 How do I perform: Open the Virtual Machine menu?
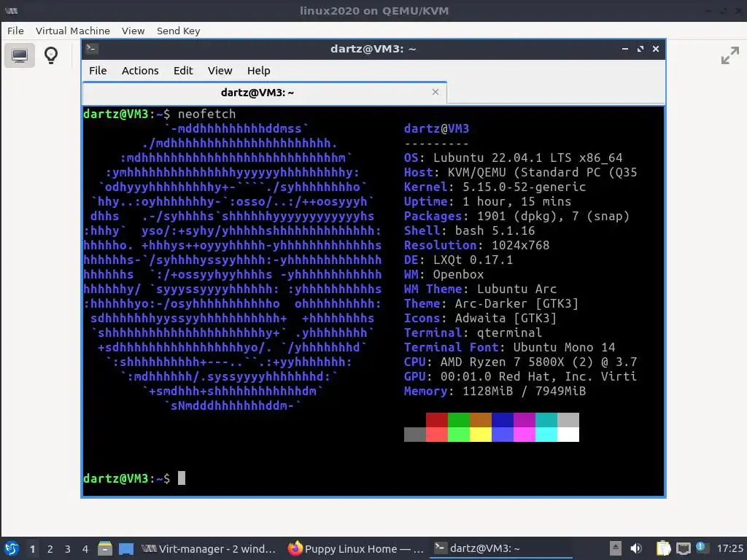coord(72,31)
